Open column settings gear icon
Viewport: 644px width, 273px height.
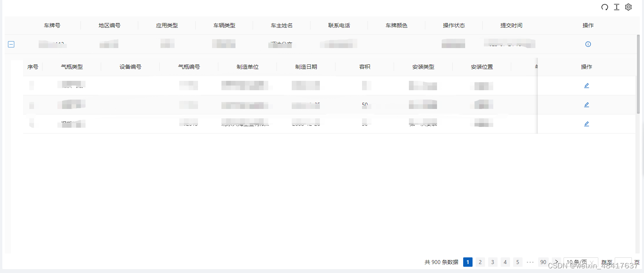point(628,7)
